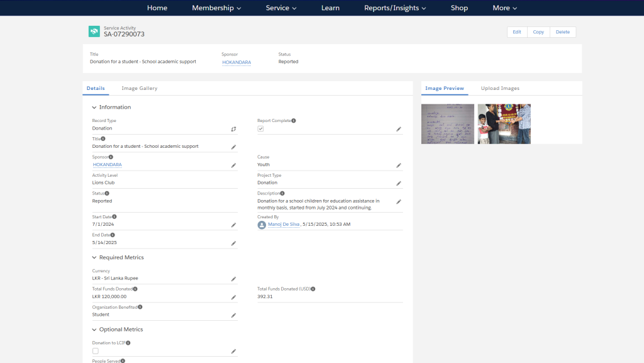Click the LKR 120,000.00 value
The width and height of the screenshot is (644, 363).
click(x=109, y=296)
